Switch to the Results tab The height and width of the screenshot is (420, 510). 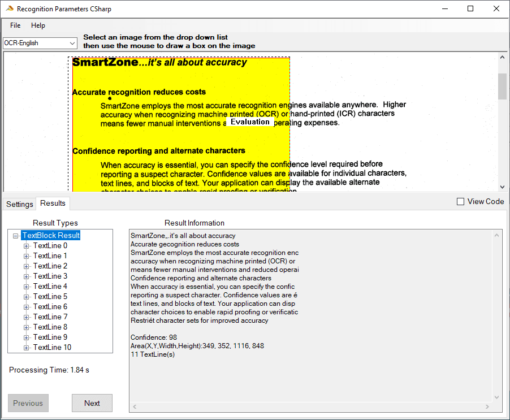point(53,203)
